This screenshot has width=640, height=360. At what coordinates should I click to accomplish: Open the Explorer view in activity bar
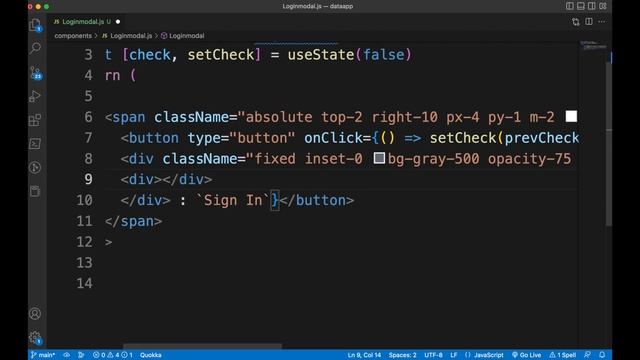point(36,25)
